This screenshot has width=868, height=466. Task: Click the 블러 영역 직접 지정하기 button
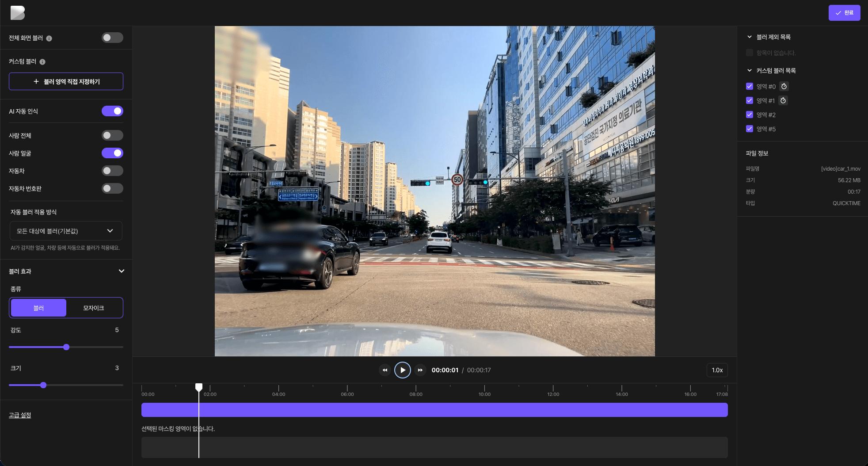coord(66,81)
